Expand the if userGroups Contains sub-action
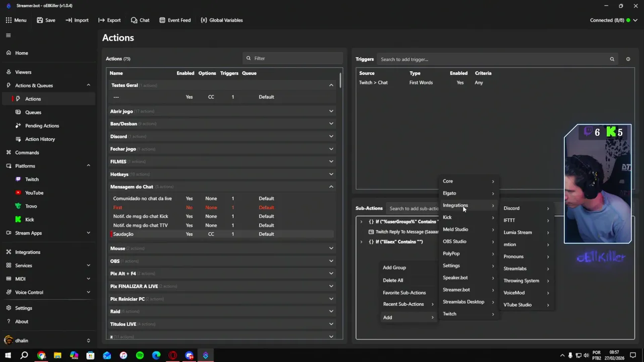 pos(361,222)
